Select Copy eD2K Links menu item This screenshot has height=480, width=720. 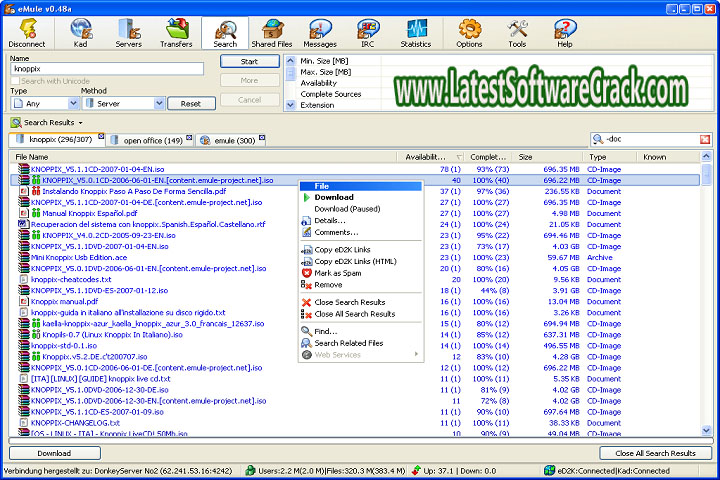360,250
